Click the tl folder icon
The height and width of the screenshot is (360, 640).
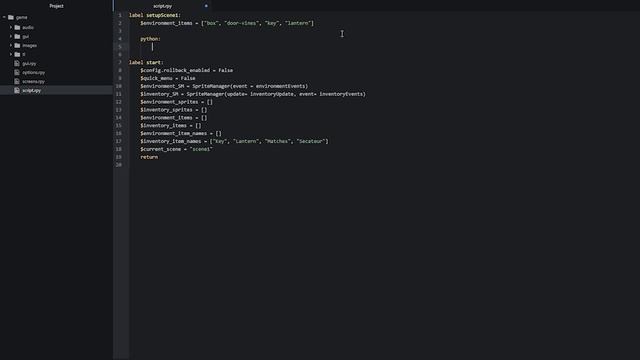[x=17, y=54]
